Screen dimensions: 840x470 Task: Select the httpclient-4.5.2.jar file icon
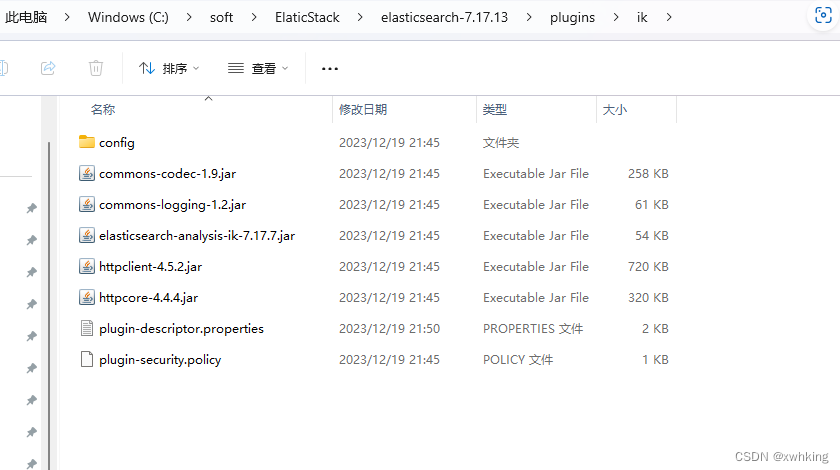click(87, 267)
